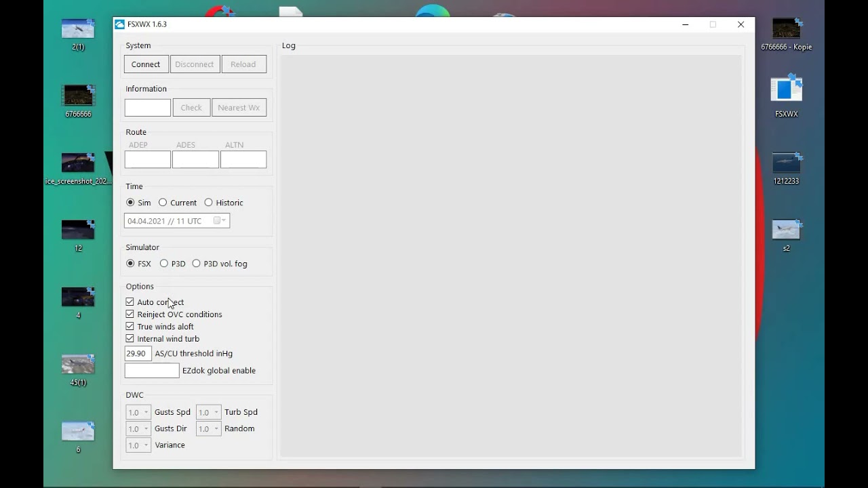The image size is (868, 488).
Task: Open the date picker dropdown
Action: (x=220, y=221)
